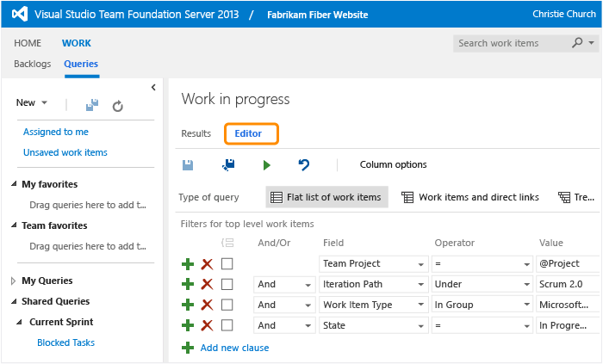This screenshot has width=603, height=364.
Task: Click the Scrum 2.0 value field
Action: [x=568, y=285]
